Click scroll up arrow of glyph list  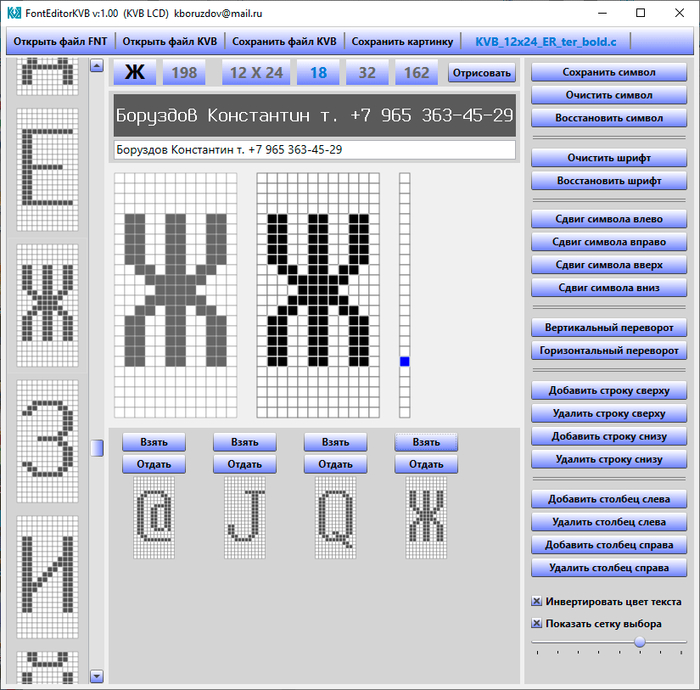[x=97, y=66]
